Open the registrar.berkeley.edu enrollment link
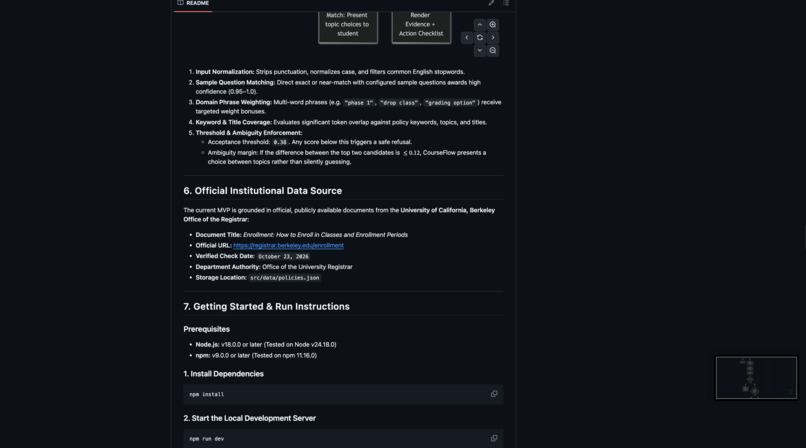The height and width of the screenshot is (448, 806). (x=288, y=246)
